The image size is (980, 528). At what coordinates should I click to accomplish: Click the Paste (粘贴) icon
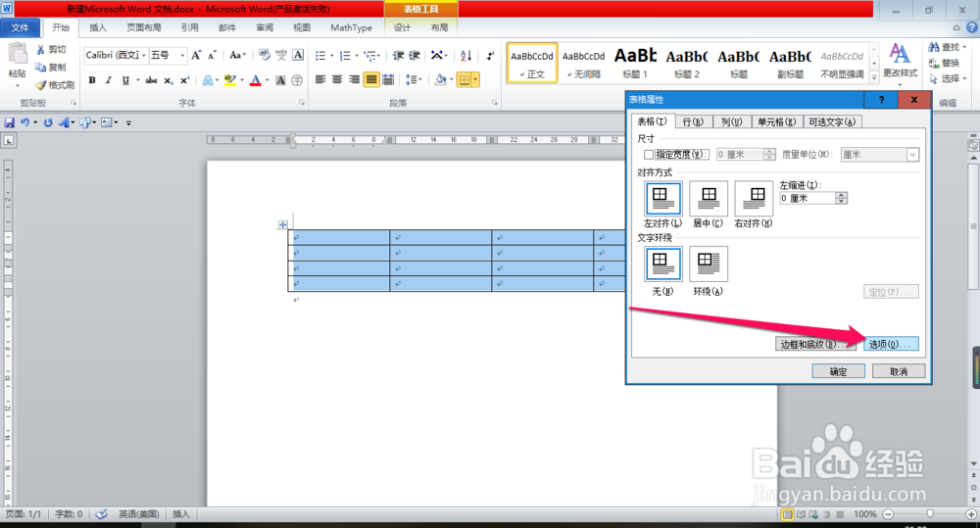(18, 55)
